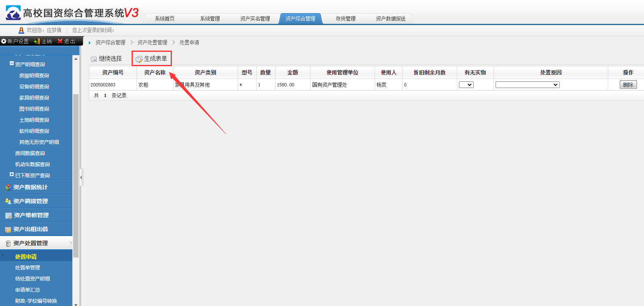Open 资产调拨管理 section icon

(x=8, y=202)
